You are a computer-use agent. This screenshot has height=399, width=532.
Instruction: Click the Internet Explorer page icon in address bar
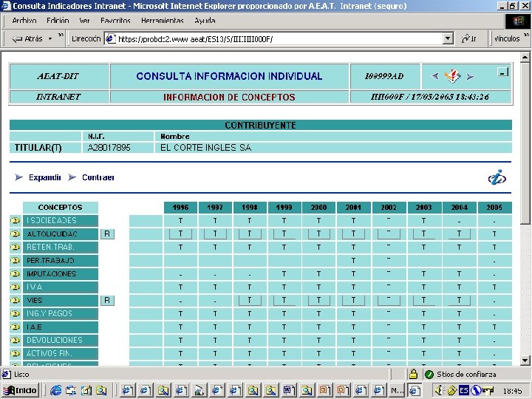pos(111,39)
